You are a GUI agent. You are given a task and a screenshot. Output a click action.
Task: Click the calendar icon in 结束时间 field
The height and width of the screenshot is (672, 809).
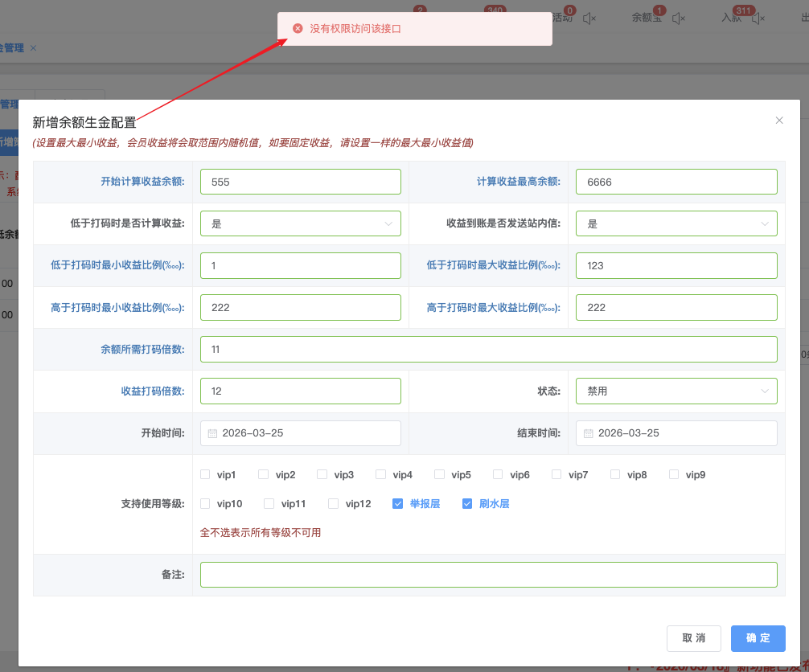coord(589,433)
